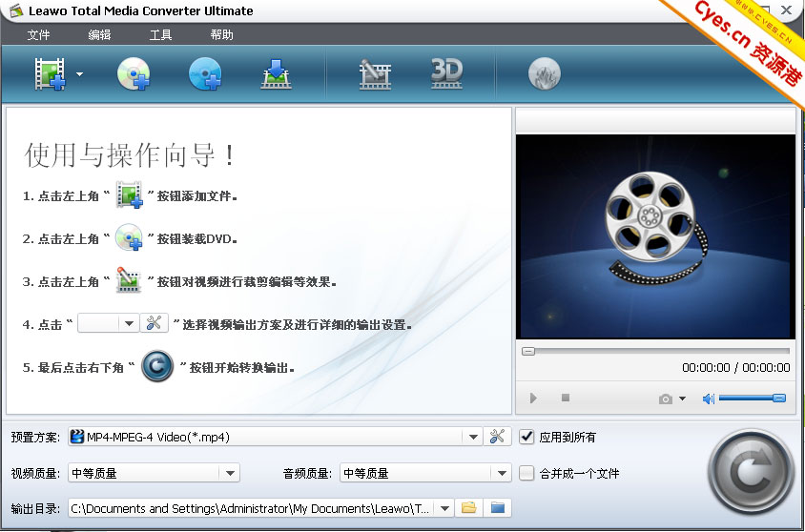Open the 工具 menu
This screenshot has height=532, width=805.
(x=160, y=35)
